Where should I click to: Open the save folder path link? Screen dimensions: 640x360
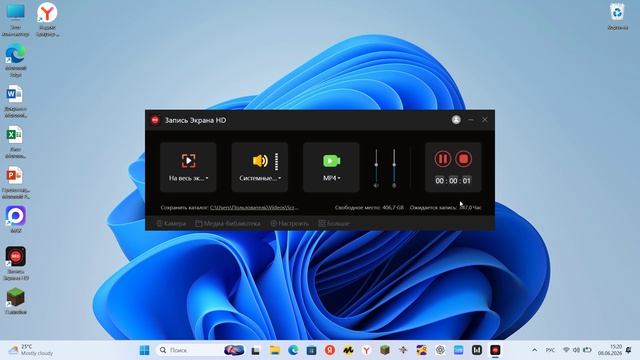pos(254,207)
